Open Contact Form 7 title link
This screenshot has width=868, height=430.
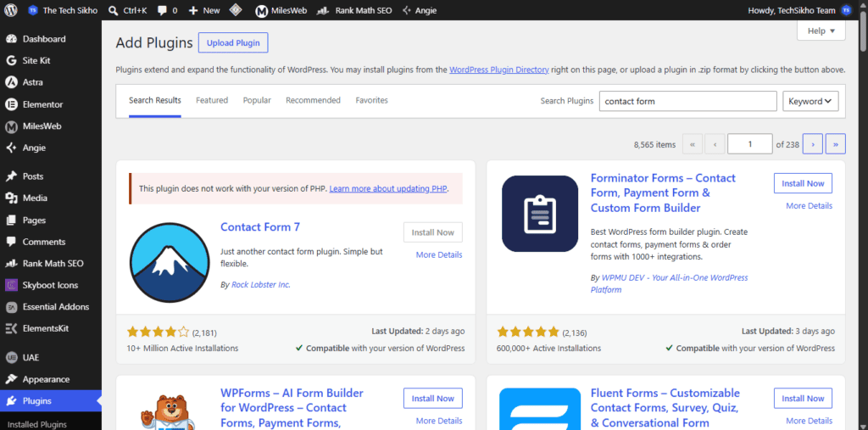260,226
